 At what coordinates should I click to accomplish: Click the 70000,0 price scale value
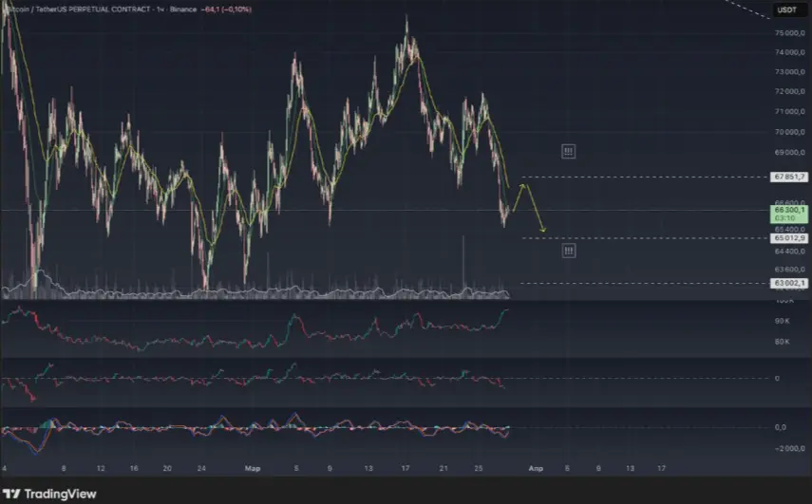pos(790,132)
